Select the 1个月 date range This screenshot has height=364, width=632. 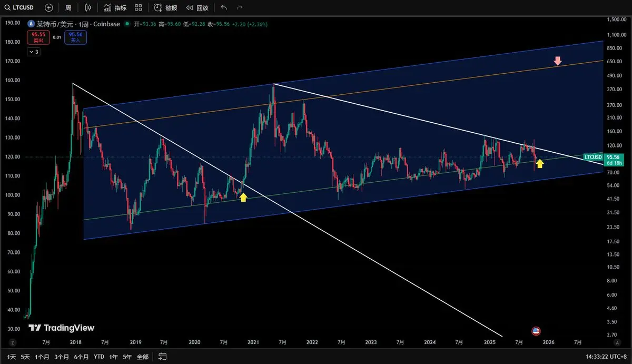42,357
